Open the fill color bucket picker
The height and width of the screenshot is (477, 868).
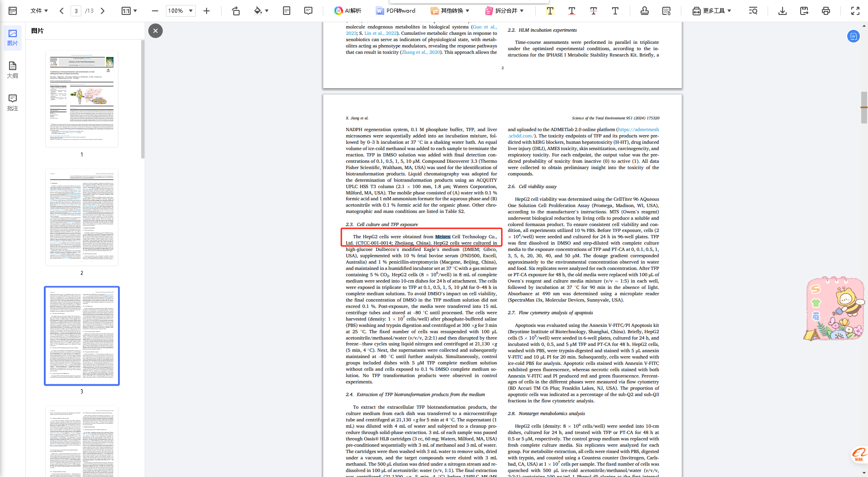(261, 11)
